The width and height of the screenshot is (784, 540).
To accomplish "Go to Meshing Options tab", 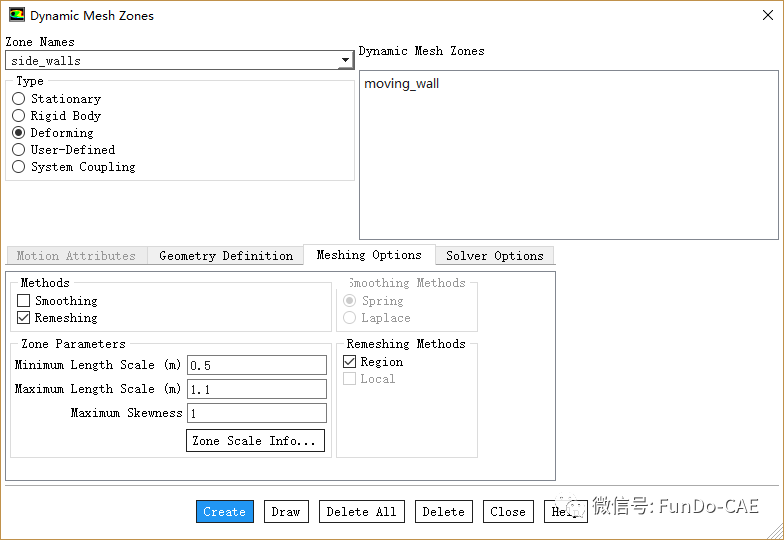I will coord(369,255).
